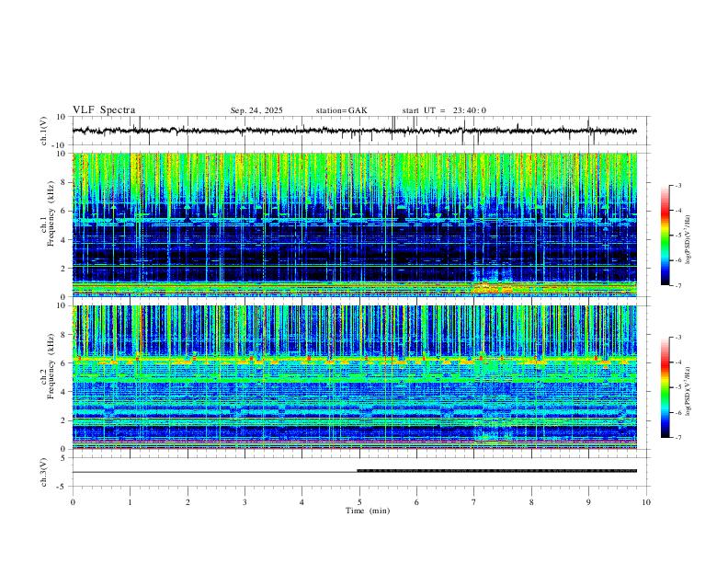The height and width of the screenshot is (563, 728).
Task: Click time axis tick label "9"
Action: [x=588, y=502]
